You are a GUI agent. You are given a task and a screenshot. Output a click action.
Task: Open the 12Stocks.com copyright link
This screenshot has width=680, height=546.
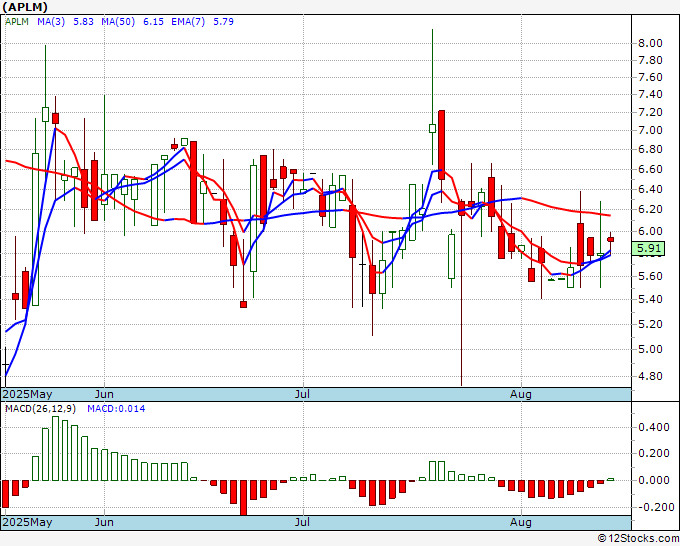[638, 539]
